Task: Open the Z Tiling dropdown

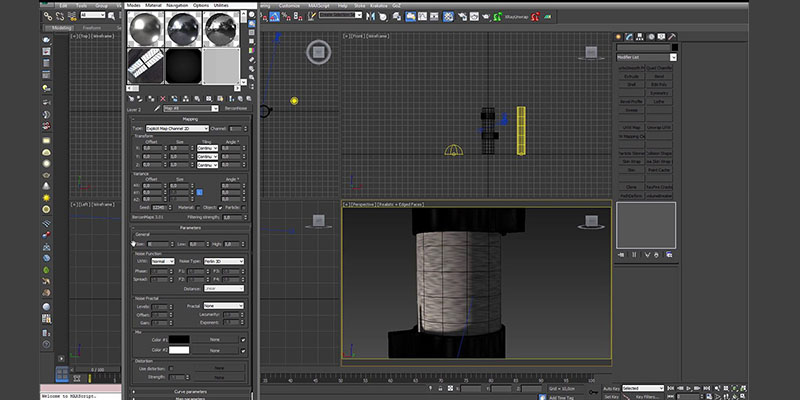Action: 208,165
